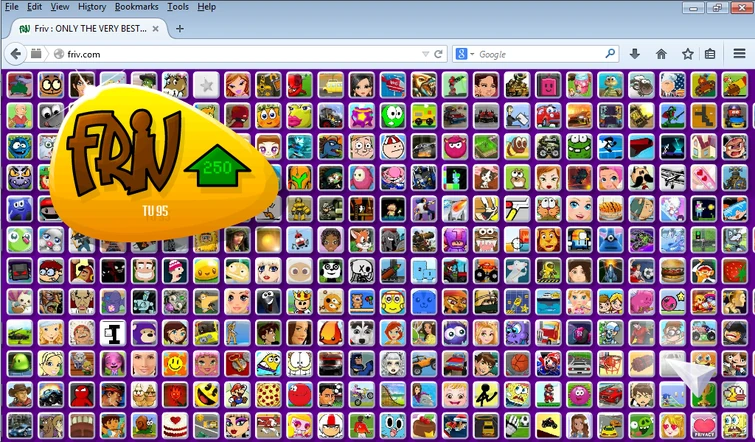Select the cowboy game icon
The width and height of the screenshot is (755, 442).
coord(20,395)
